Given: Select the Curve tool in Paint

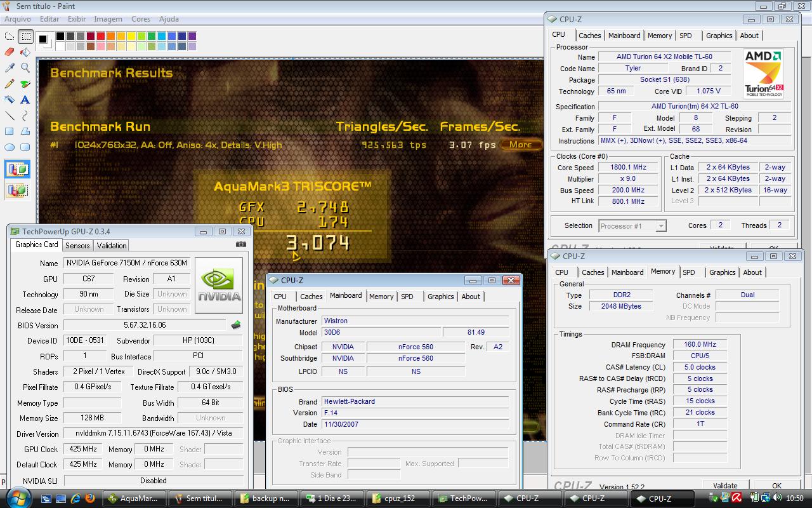Looking at the screenshot, I should click(x=25, y=115).
